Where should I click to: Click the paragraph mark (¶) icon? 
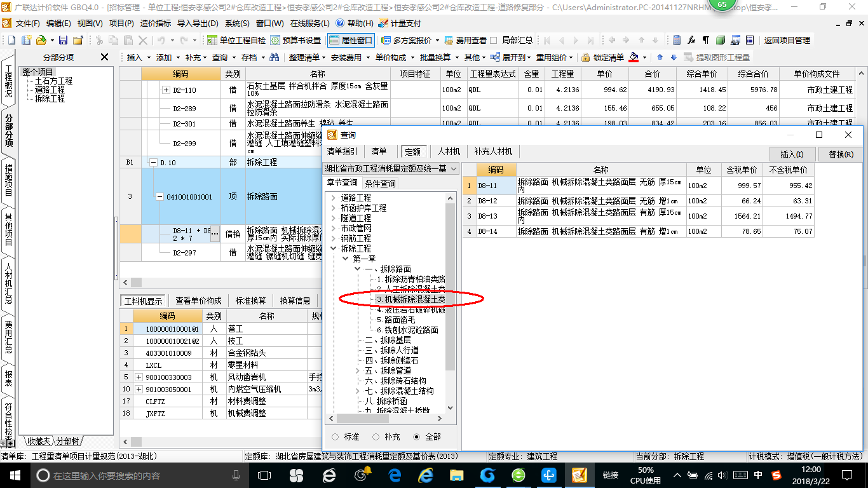click(x=705, y=40)
